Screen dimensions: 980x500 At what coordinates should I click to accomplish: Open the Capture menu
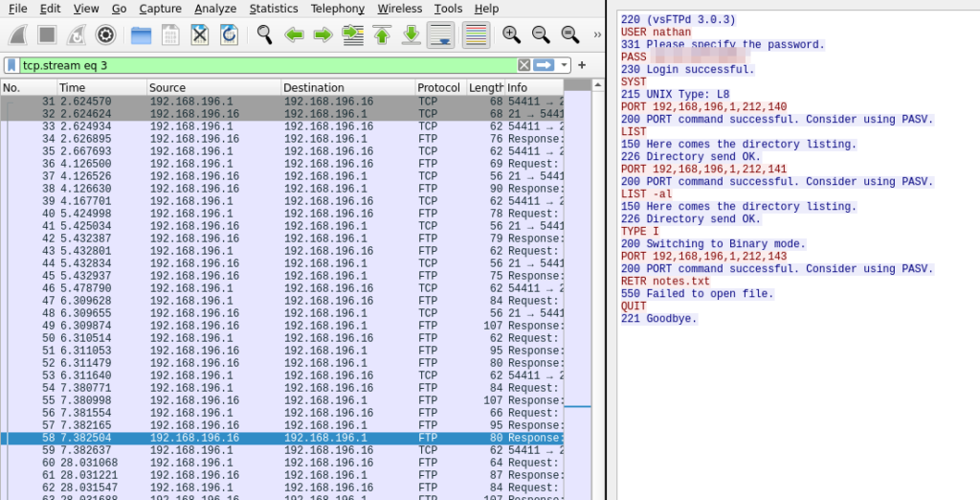pyautogui.click(x=160, y=9)
